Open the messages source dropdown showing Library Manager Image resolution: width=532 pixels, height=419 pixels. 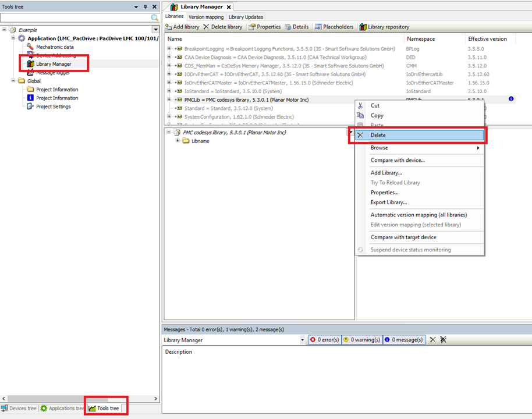point(303,339)
